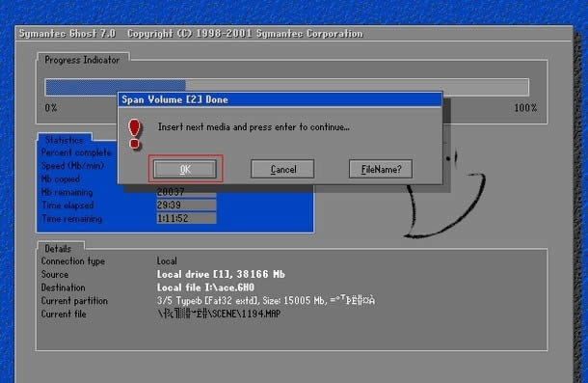
Task: Select the Progress Indicator panel label
Action: pos(82,60)
